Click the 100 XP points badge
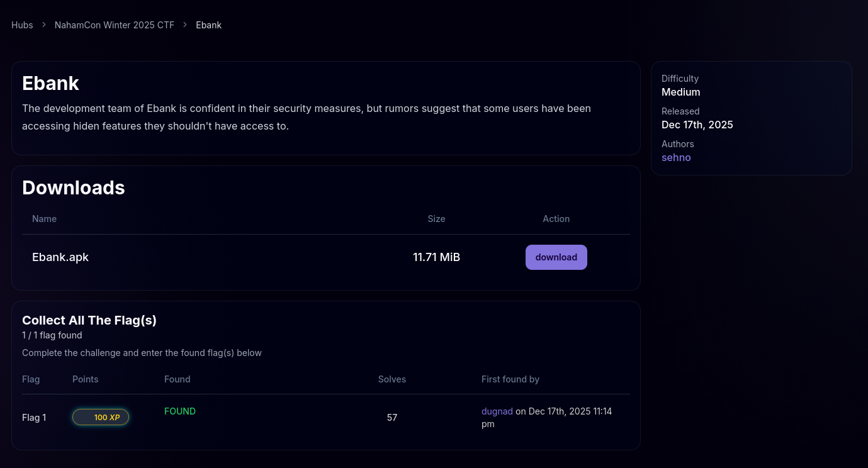868x468 pixels. point(101,417)
